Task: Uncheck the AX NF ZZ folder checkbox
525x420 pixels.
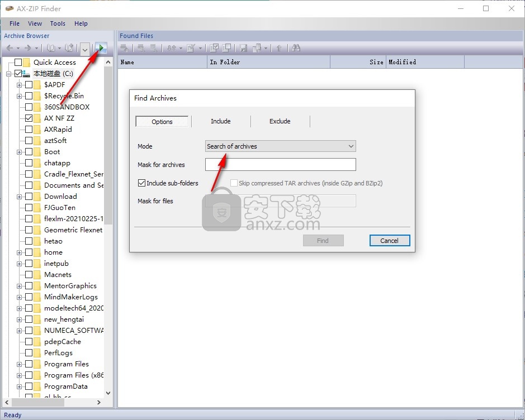Action: 29,118
